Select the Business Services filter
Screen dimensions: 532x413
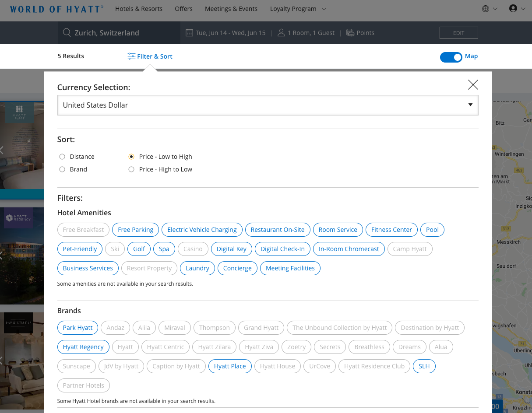tap(88, 268)
